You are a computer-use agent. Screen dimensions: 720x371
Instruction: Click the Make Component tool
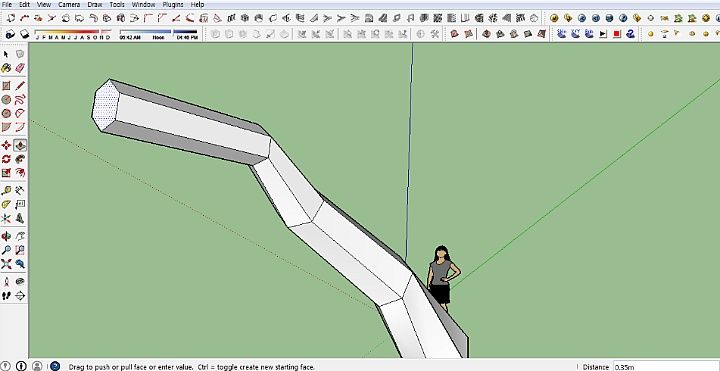pos(20,54)
